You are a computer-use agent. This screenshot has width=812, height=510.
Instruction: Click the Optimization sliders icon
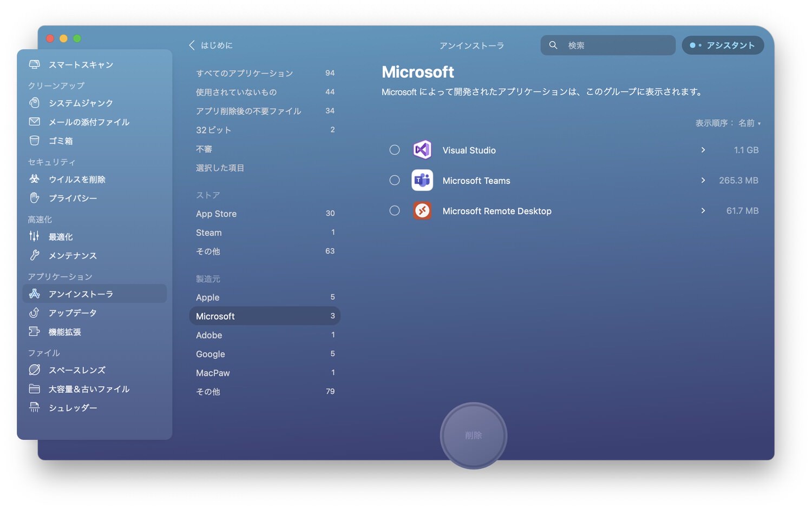[x=34, y=236]
